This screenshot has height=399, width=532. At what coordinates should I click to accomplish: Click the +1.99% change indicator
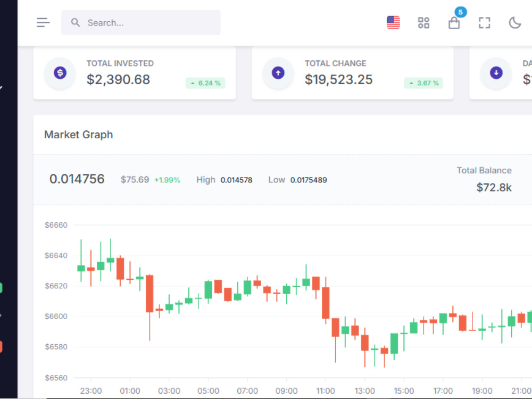(x=167, y=180)
